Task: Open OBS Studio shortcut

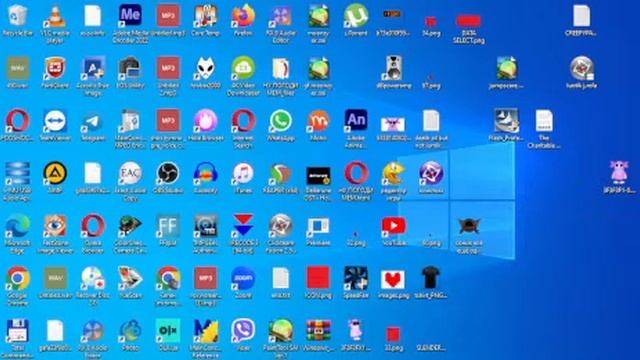Action: [x=168, y=173]
